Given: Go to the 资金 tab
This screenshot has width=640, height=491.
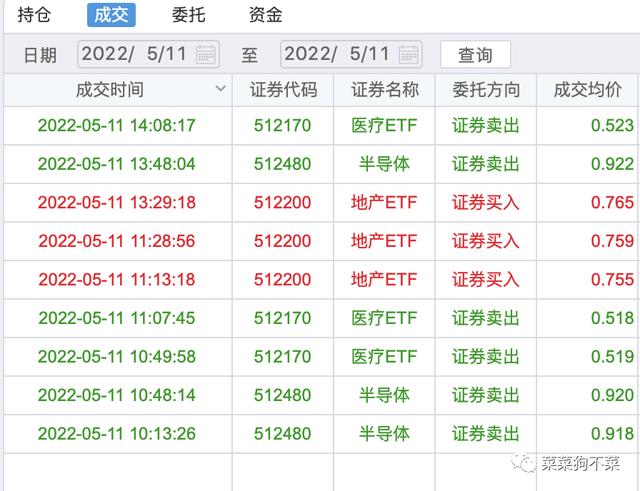Looking at the screenshot, I should pyautogui.click(x=265, y=15).
